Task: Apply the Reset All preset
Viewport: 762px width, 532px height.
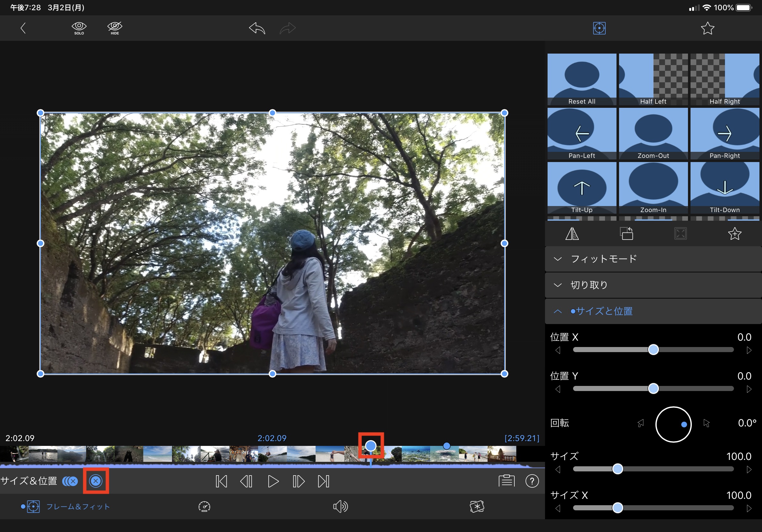Action: [x=581, y=79]
